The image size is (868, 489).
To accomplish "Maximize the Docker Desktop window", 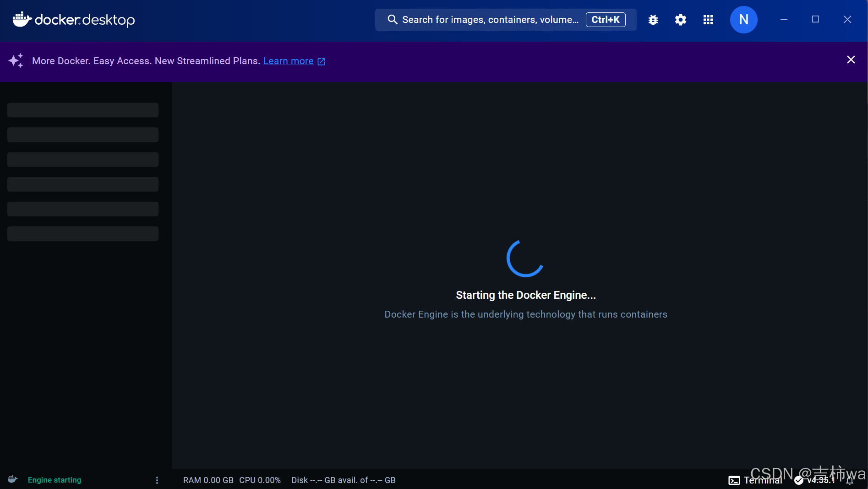I will [x=815, y=19].
